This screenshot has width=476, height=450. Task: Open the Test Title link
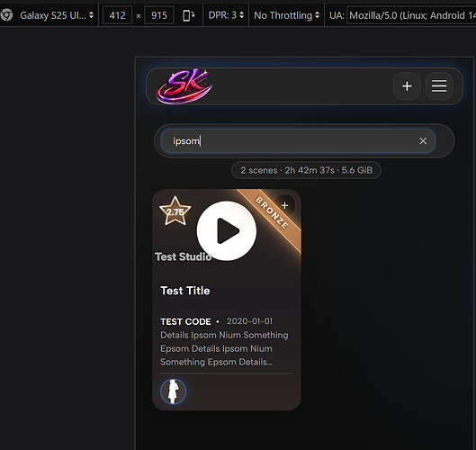click(185, 291)
